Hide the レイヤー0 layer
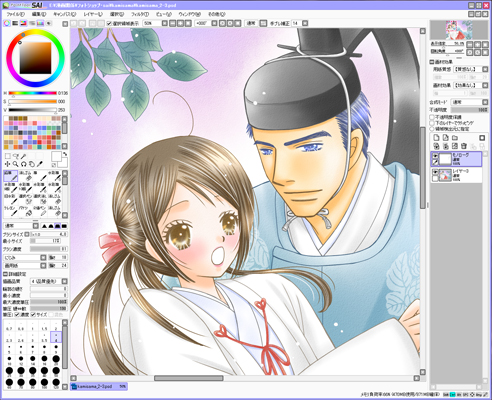This screenshot has height=400, width=492. 435,171
